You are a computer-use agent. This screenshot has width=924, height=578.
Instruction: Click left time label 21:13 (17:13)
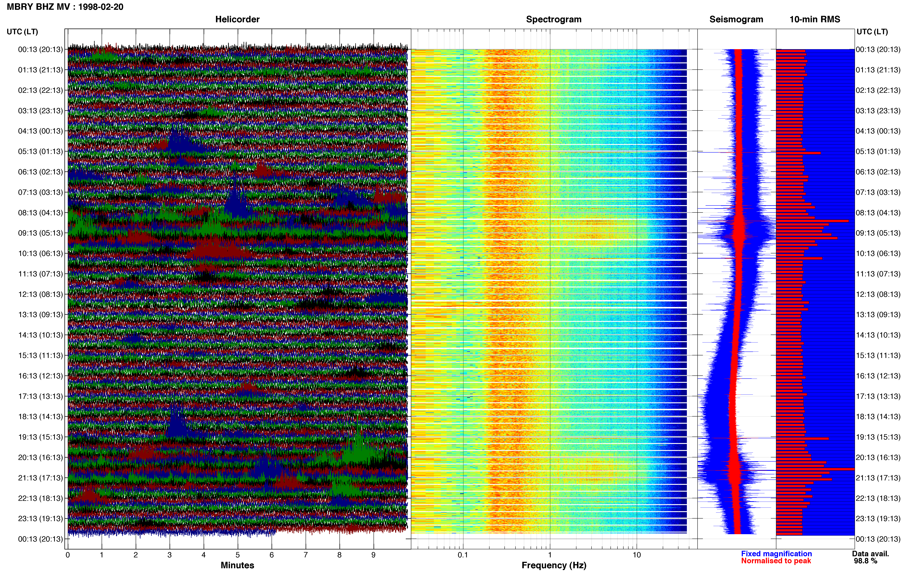pos(41,477)
